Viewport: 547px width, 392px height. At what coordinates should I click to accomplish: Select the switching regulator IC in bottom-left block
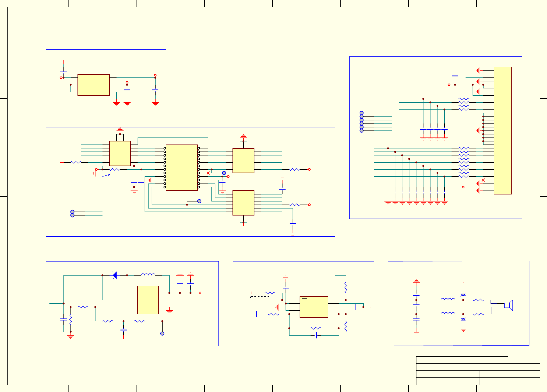(x=148, y=300)
